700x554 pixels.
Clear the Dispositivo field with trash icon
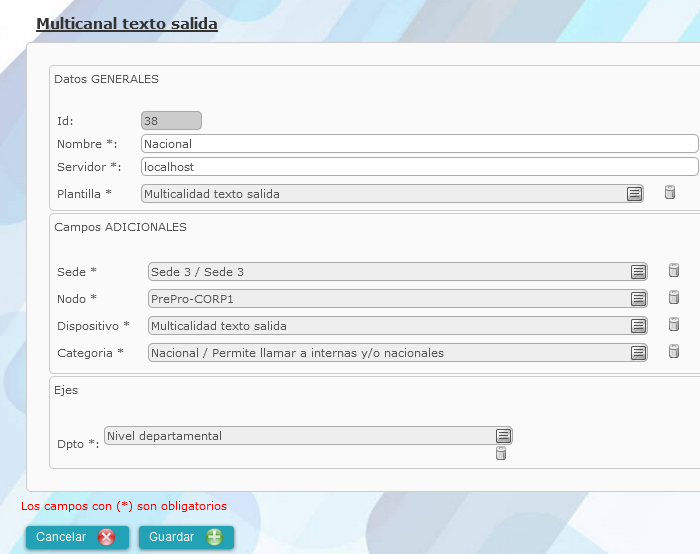point(674,325)
